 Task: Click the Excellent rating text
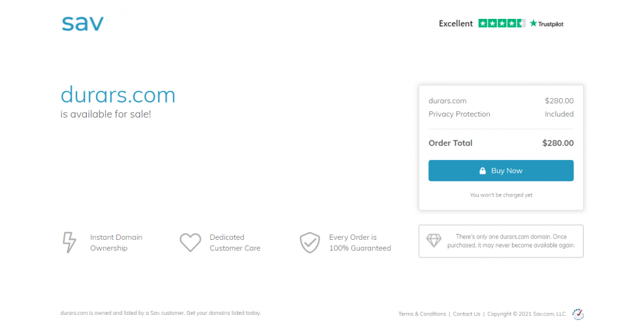click(455, 23)
